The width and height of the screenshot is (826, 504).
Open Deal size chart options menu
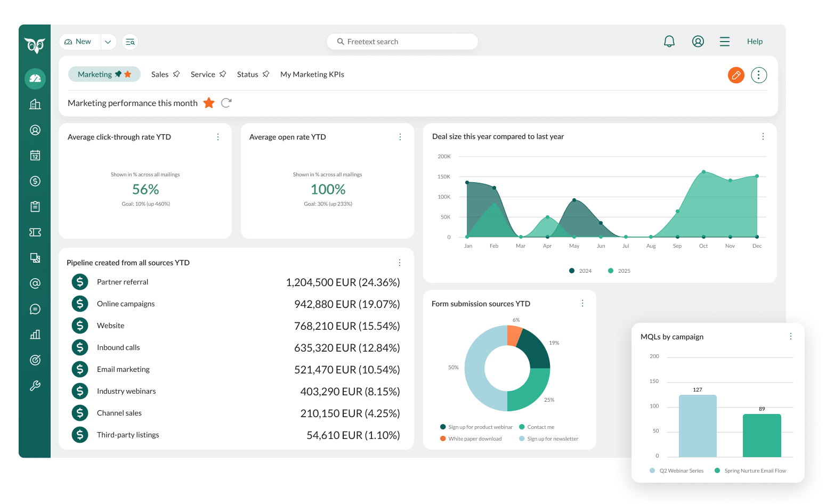coord(763,136)
